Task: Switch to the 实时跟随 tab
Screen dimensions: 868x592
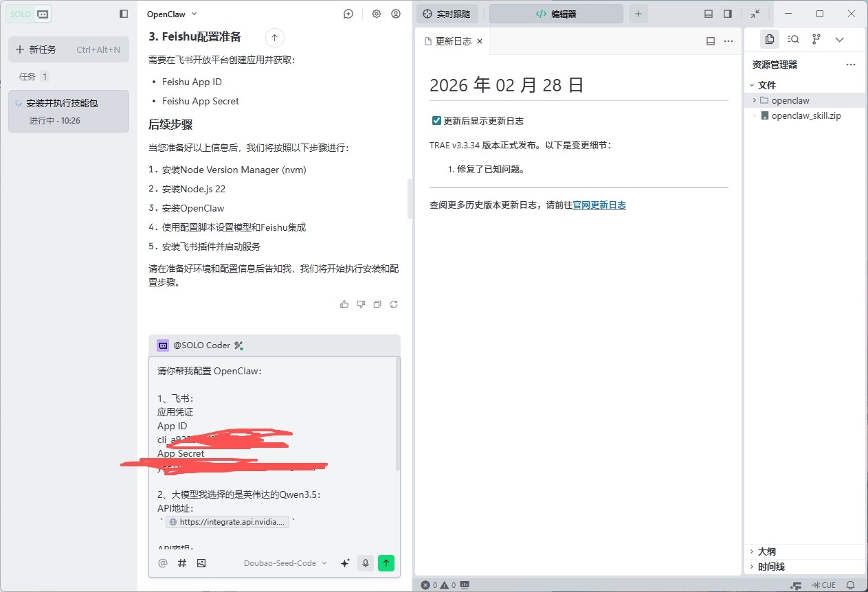Action: pyautogui.click(x=447, y=14)
